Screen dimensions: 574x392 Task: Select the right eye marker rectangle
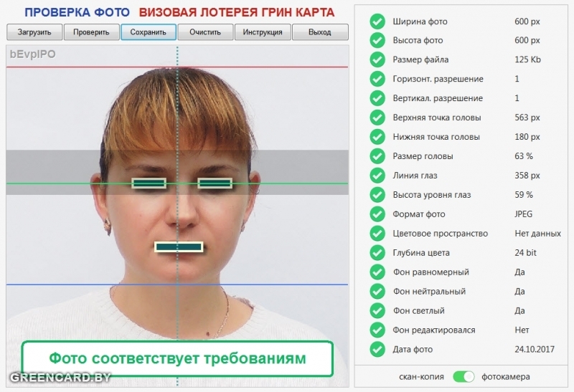[x=215, y=183]
